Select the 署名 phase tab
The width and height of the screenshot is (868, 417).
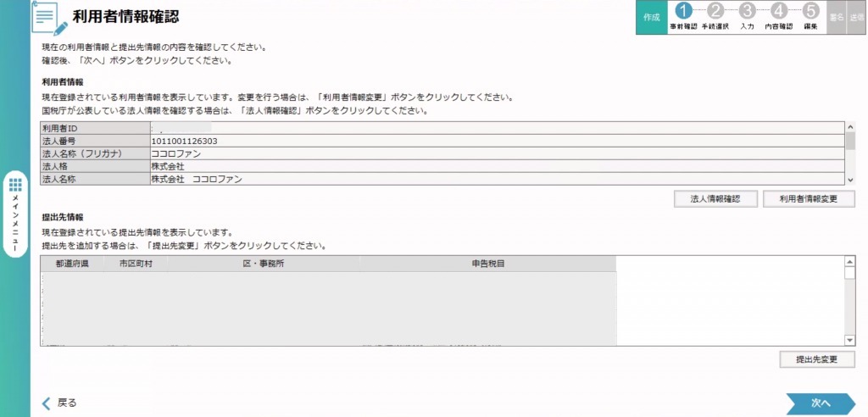[836, 17]
